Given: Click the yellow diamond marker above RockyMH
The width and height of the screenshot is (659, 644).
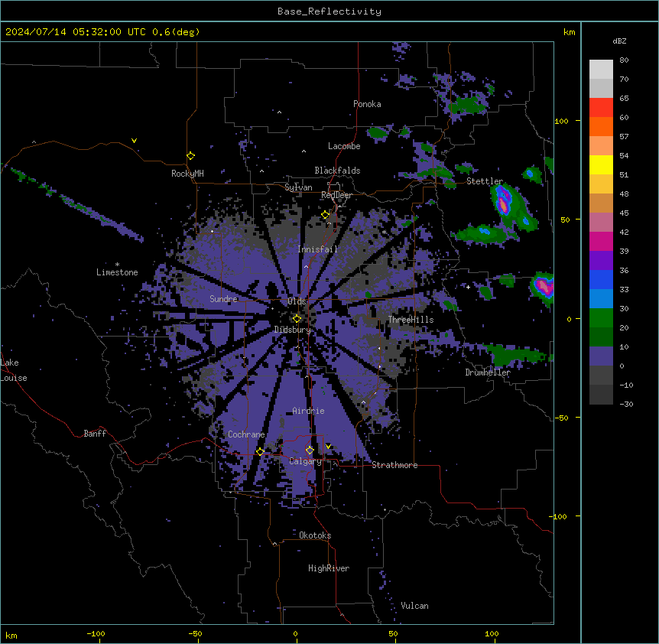Looking at the screenshot, I should pos(190,156).
